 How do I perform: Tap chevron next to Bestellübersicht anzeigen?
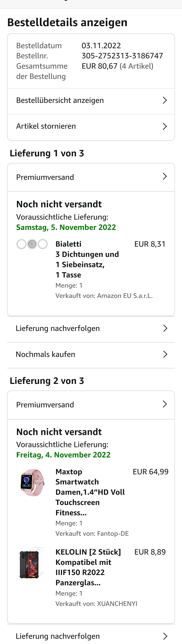164,101
